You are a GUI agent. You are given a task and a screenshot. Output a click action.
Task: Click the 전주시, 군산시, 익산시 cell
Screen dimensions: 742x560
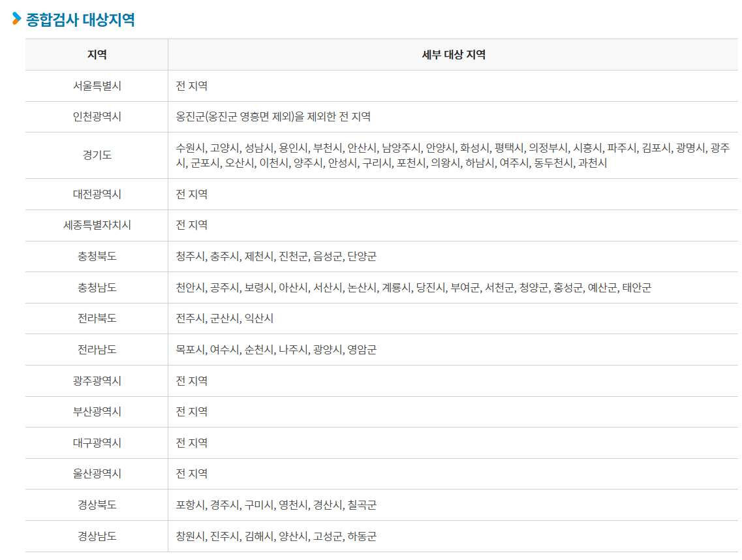(224, 318)
